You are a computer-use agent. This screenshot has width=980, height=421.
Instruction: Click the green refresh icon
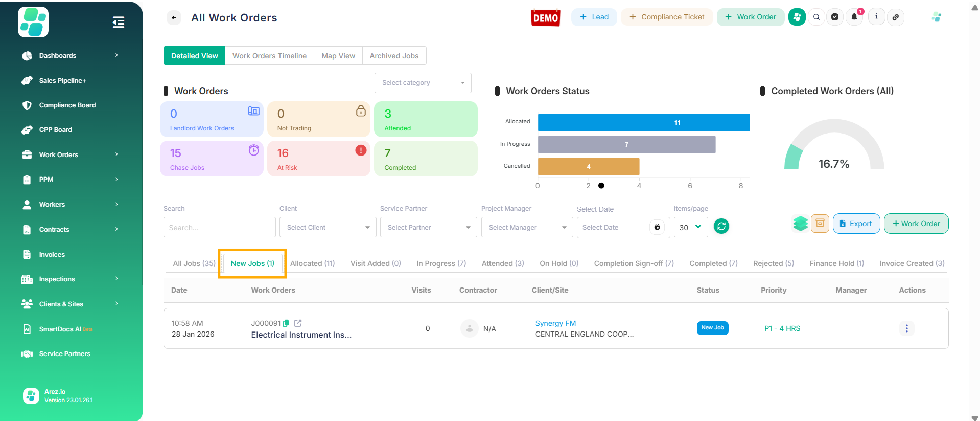[x=721, y=226]
